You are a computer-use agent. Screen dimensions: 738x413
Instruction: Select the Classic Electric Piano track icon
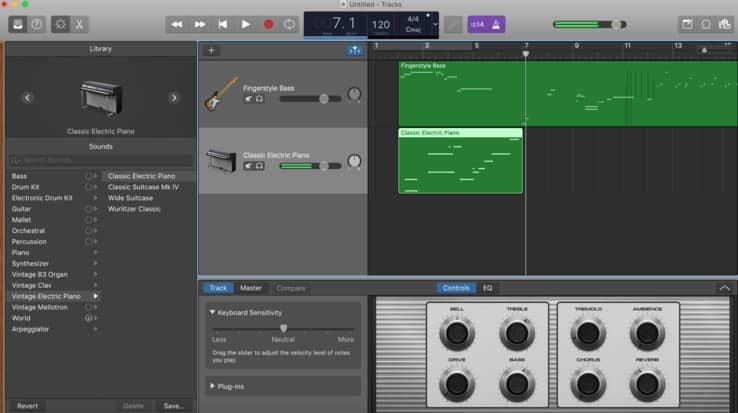(x=221, y=161)
